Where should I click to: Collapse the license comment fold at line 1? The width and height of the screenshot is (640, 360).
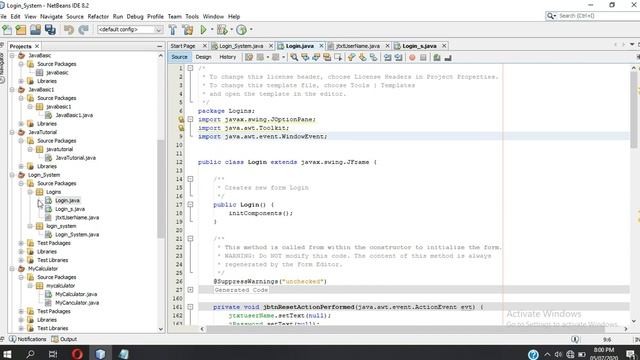click(190, 68)
